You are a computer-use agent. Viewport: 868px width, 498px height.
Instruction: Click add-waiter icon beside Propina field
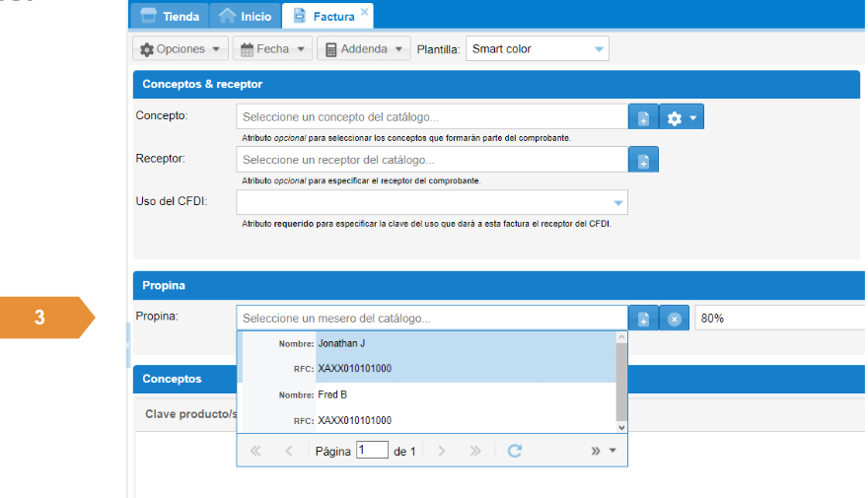coord(643,319)
